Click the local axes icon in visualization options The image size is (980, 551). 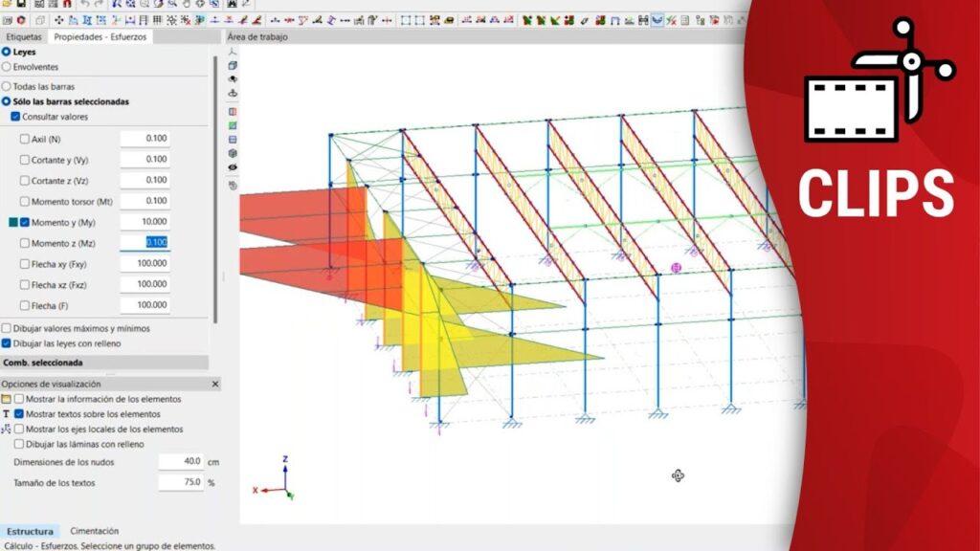pyautogui.click(x=6, y=430)
